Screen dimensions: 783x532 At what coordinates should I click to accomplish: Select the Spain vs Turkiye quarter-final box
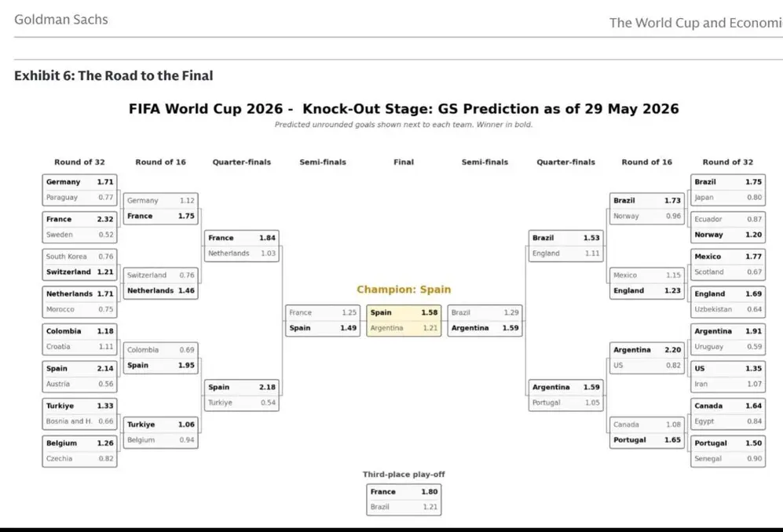(242, 395)
